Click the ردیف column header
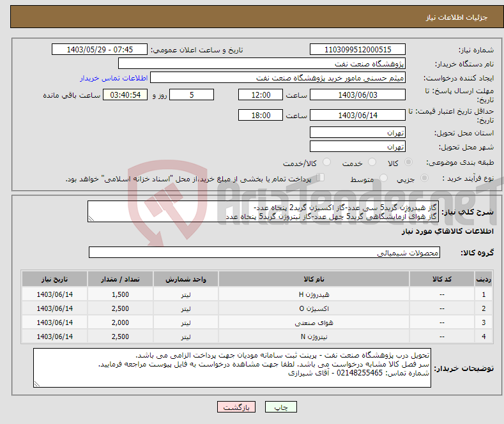This screenshot has width=504, height=424. pos(484,279)
